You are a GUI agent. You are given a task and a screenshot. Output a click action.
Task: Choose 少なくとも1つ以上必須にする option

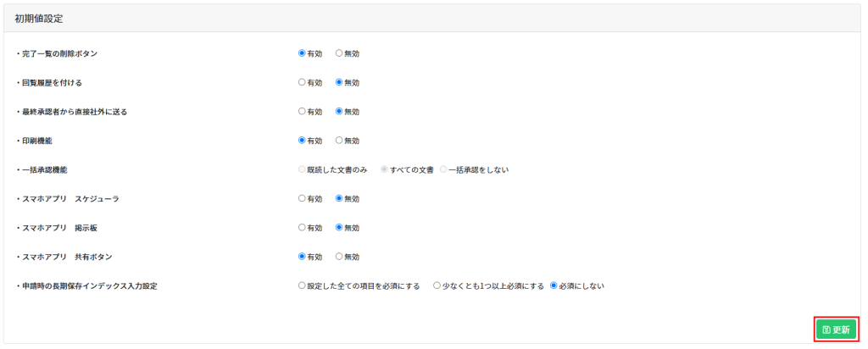click(437, 285)
